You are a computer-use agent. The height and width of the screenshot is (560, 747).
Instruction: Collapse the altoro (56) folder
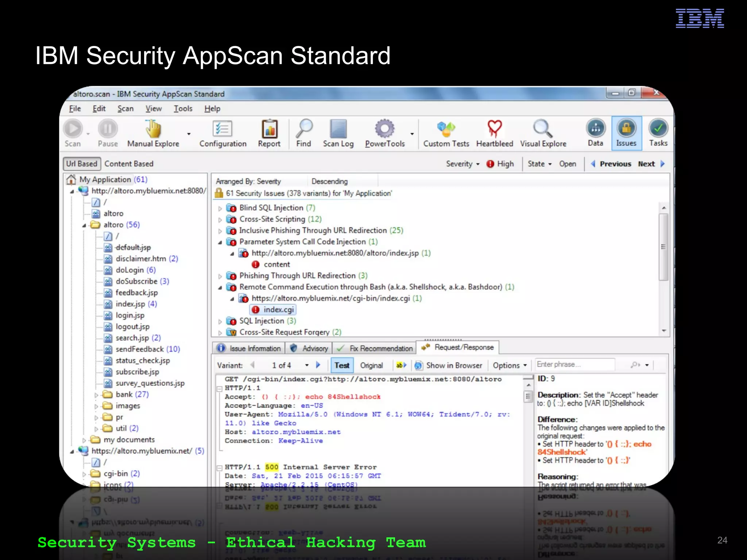[84, 225]
